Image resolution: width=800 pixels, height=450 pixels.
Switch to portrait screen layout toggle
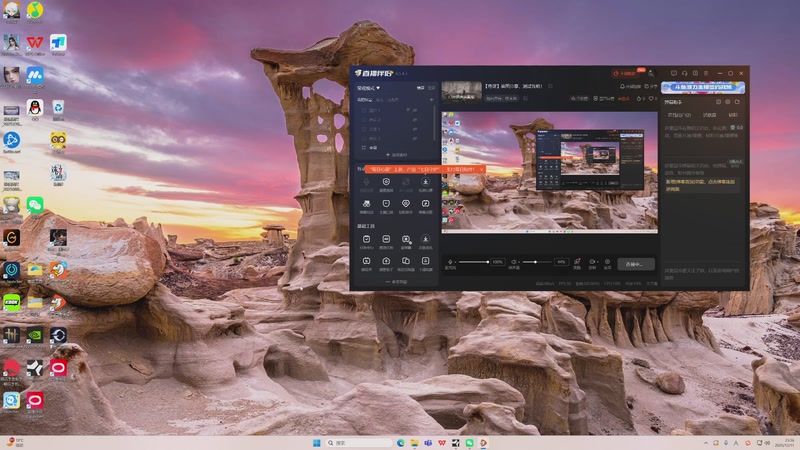click(432, 88)
